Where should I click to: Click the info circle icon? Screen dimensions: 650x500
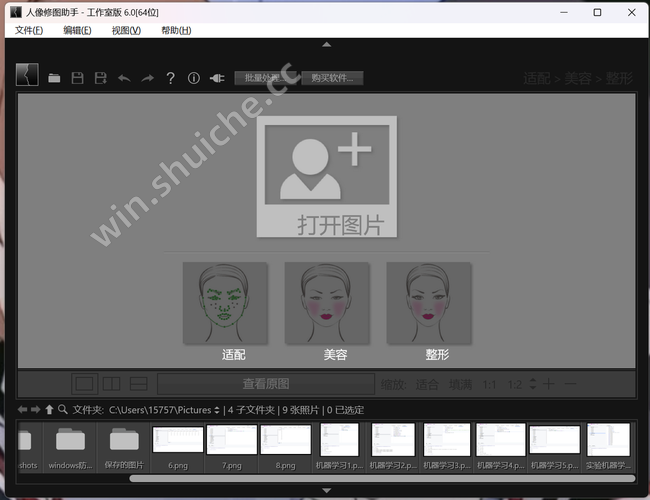194,78
